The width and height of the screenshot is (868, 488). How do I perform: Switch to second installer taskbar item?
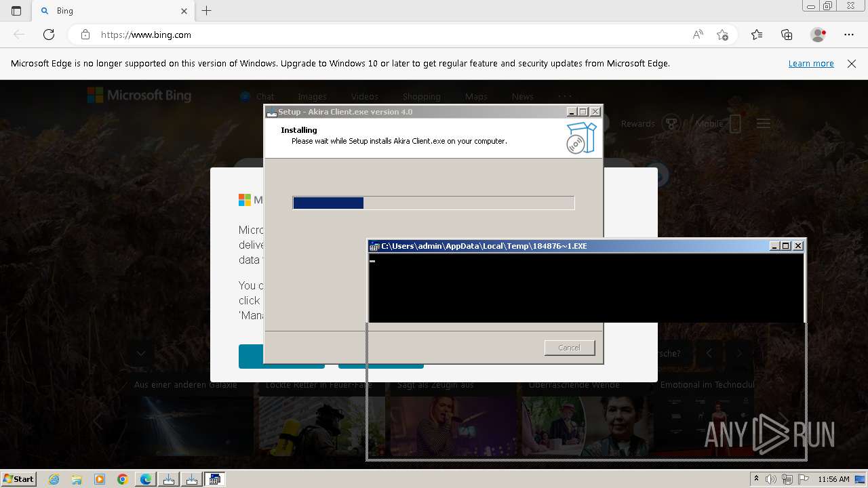pyautogui.click(x=192, y=479)
